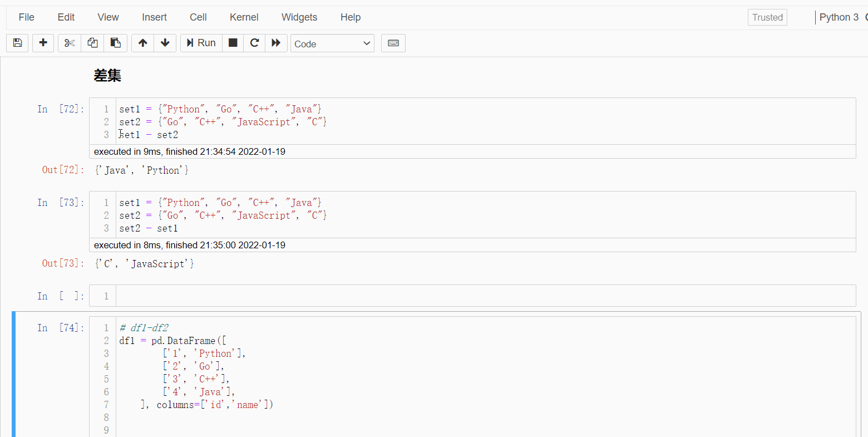Viewport: 868px width, 437px height.
Task: Click into the empty code cell
Action: coord(485,296)
